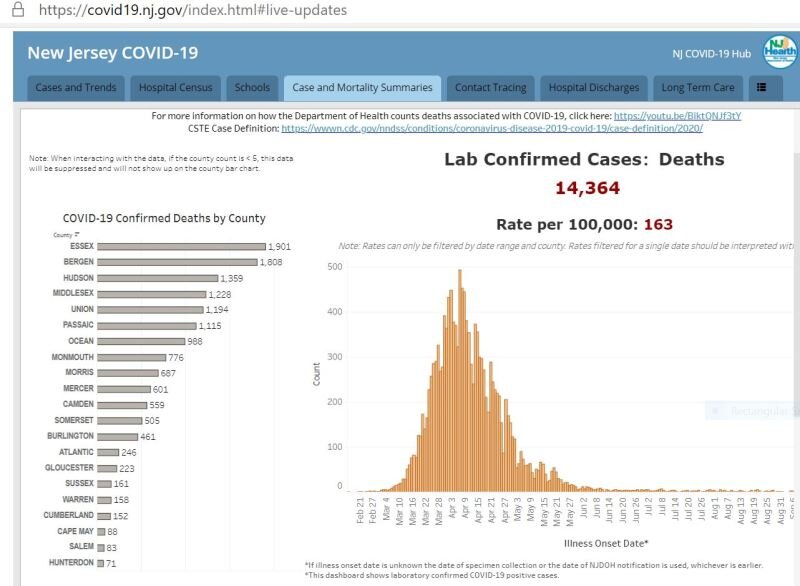The height and width of the screenshot is (586, 800).
Task: Select the Schools tab
Action: (x=252, y=88)
